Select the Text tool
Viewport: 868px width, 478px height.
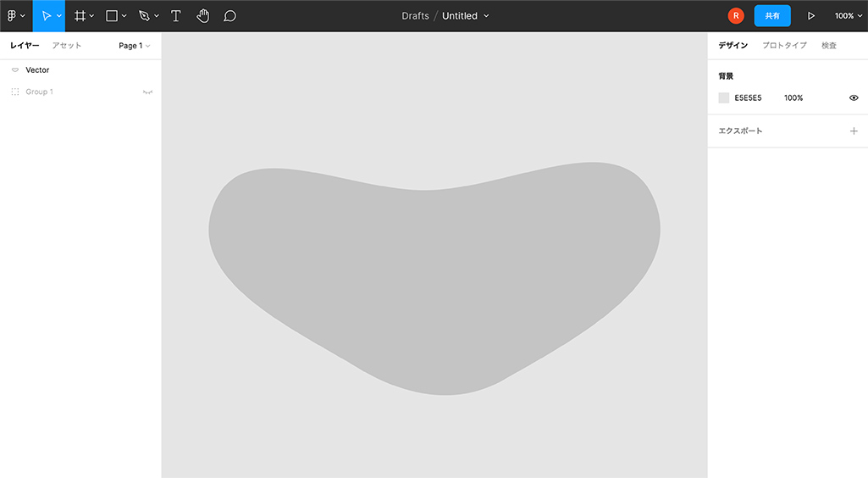[176, 15]
